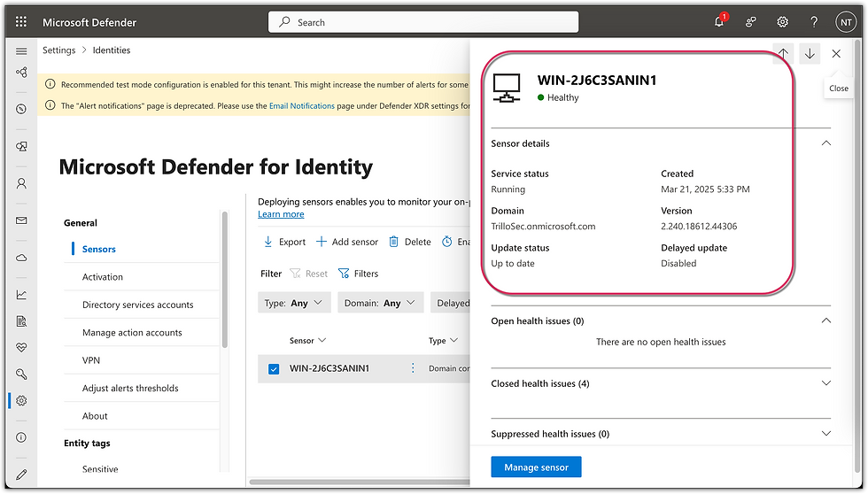Open the app launcher waffle icon
This screenshot has width=868, height=494.
coord(21,22)
